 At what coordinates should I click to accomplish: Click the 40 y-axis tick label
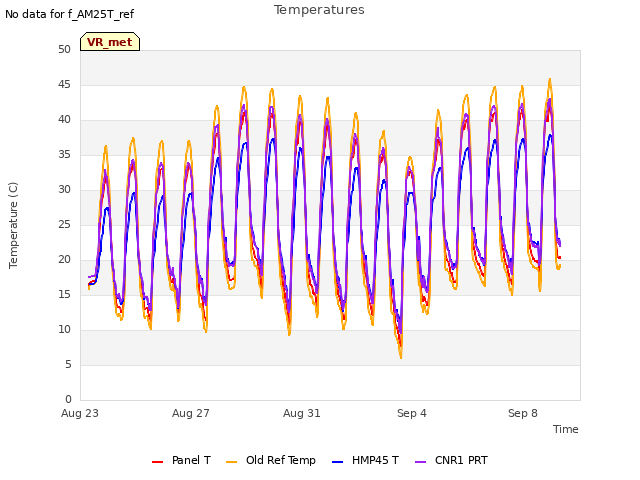coord(64,120)
